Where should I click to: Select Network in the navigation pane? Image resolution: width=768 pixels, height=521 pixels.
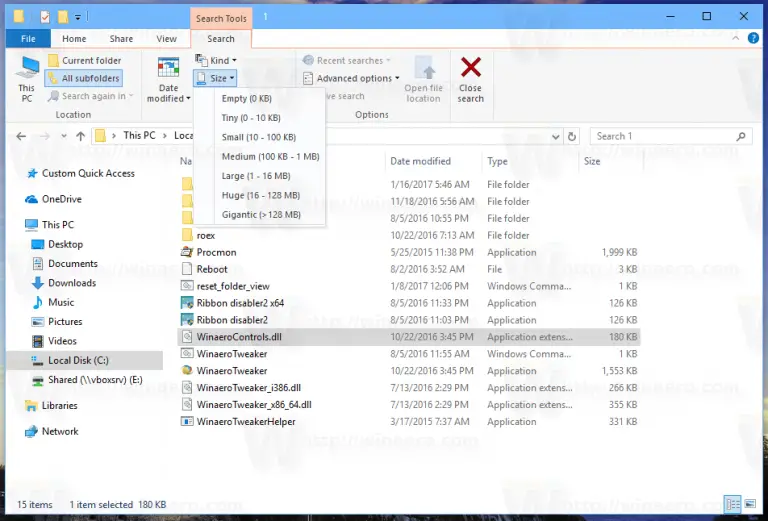click(x=59, y=431)
